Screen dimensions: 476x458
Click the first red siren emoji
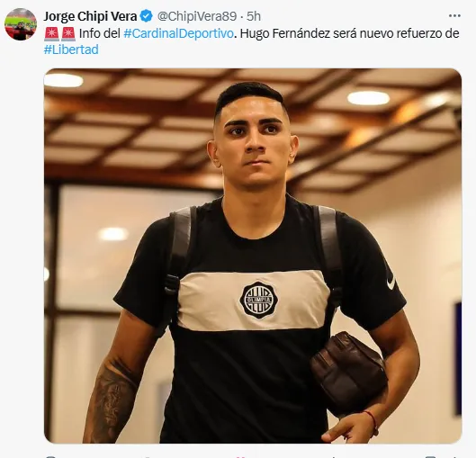[x=52, y=33]
